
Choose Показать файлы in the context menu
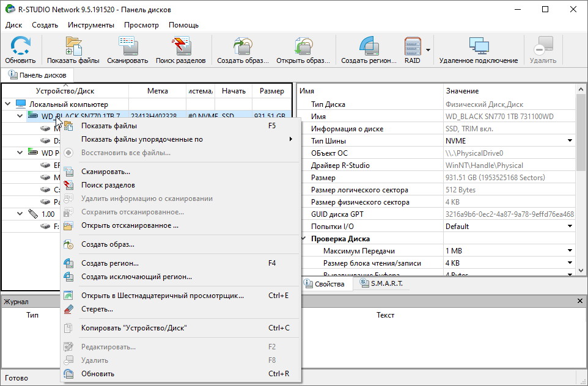click(180, 126)
